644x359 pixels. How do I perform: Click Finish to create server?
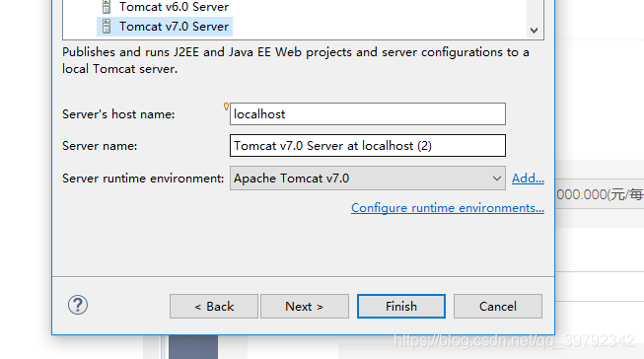tap(401, 306)
